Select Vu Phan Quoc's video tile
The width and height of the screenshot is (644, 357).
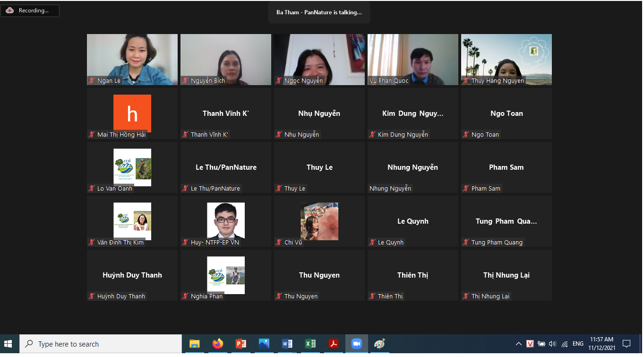(x=412, y=59)
